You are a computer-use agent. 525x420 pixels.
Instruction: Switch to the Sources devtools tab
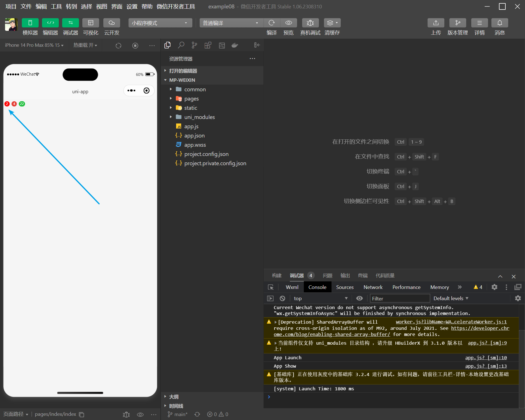click(x=345, y=287)
